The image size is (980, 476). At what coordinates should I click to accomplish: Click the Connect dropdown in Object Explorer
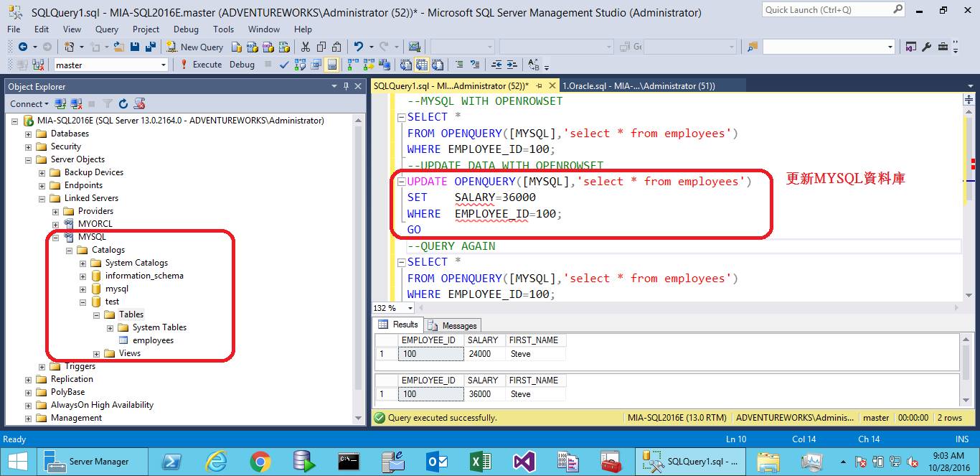point(30,103)
